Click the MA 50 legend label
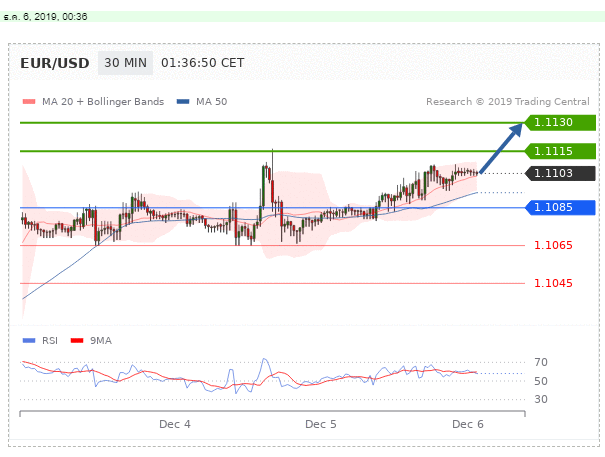605x457 pixels. point(211,102)
